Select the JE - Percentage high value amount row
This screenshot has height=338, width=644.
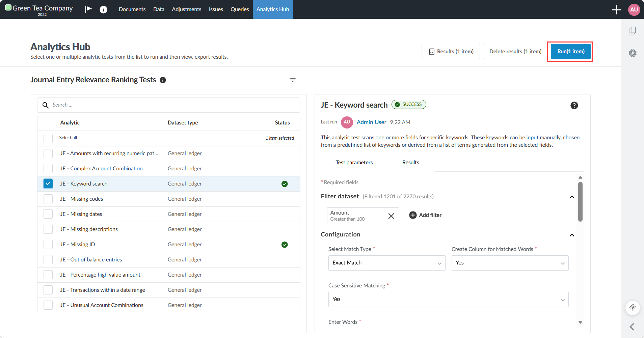click(169, 275)
